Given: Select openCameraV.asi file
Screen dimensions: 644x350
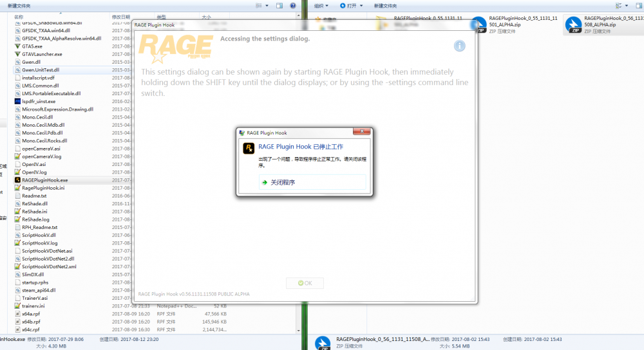Looking at the screenshot, I should coord(41,149).
